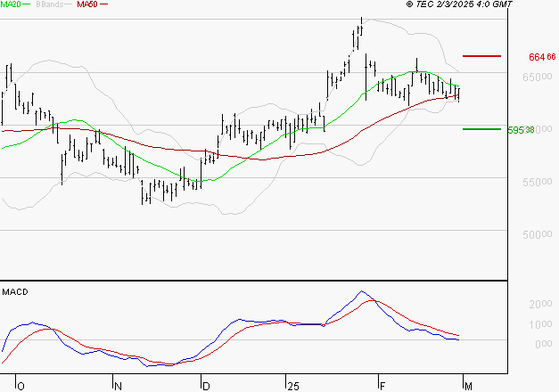Click the 20.00 MACD axis label
This screenshot has height=392, width=559.
(x=540, y=304)
